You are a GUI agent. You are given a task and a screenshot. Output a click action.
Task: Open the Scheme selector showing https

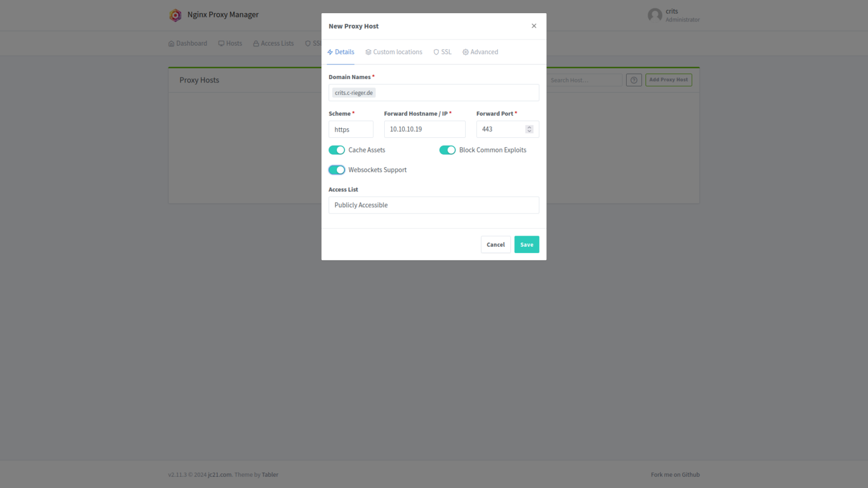351,129
